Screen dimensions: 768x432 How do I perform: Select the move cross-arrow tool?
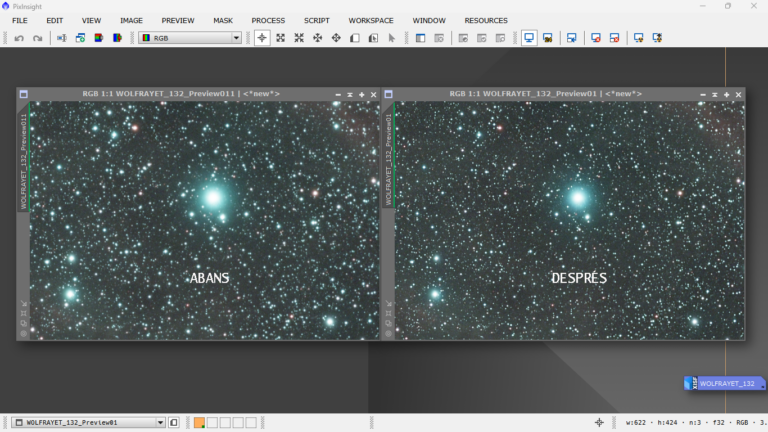[336, 38]
